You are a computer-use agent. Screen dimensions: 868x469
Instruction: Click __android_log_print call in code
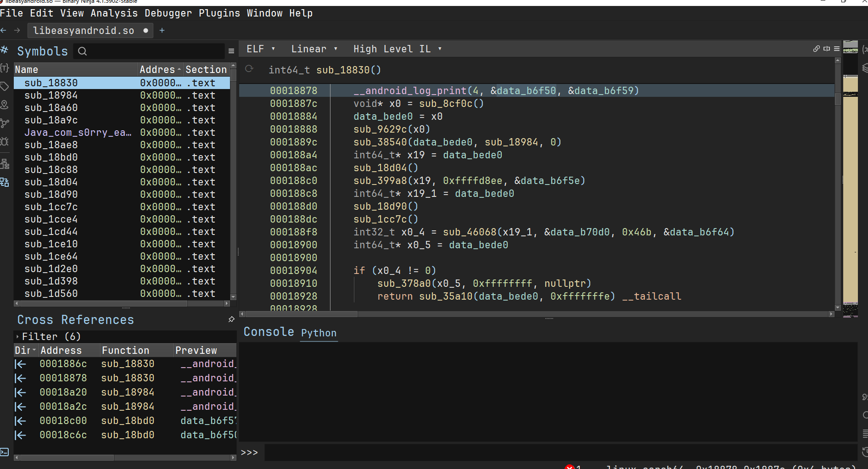pyautogui.click(x=410, y=91)
